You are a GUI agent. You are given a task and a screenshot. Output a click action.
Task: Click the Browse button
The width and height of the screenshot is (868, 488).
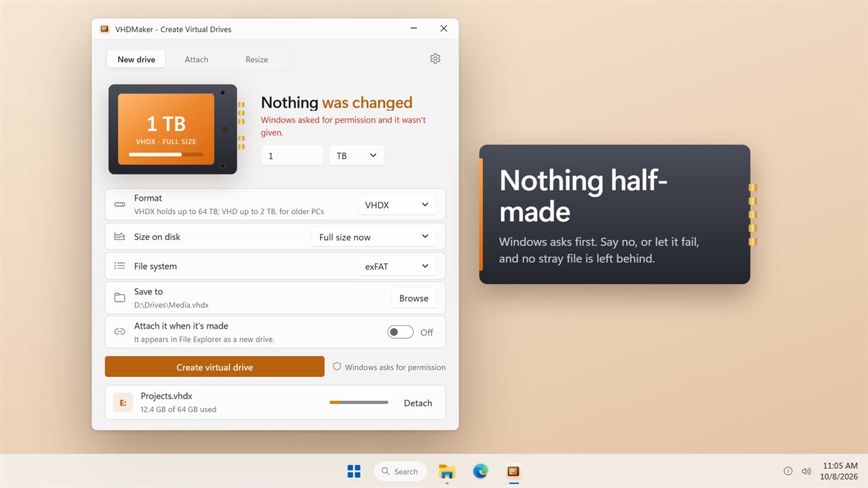point(414,298)
